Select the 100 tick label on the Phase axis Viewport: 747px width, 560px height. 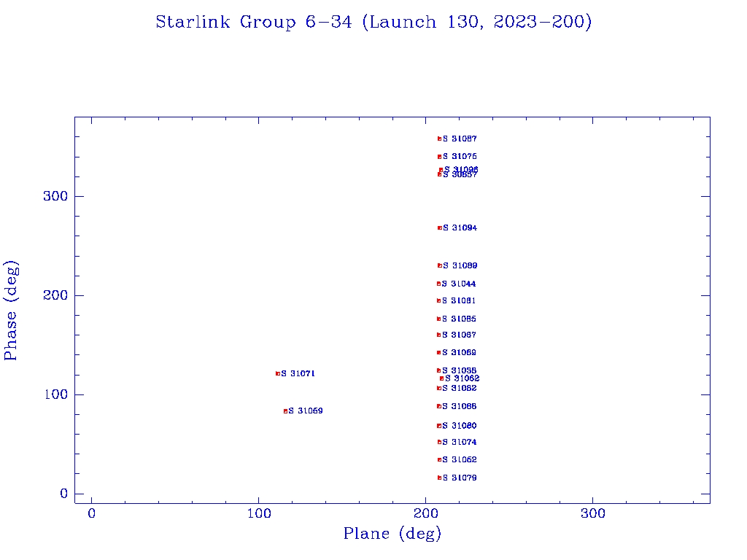coord(56,394)
